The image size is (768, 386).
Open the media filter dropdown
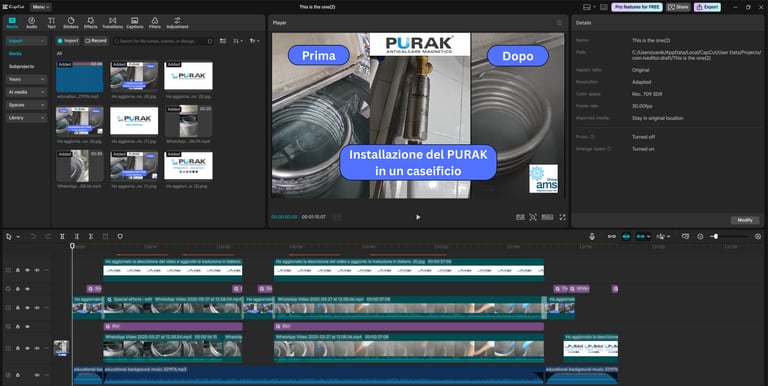pos(255,41)
